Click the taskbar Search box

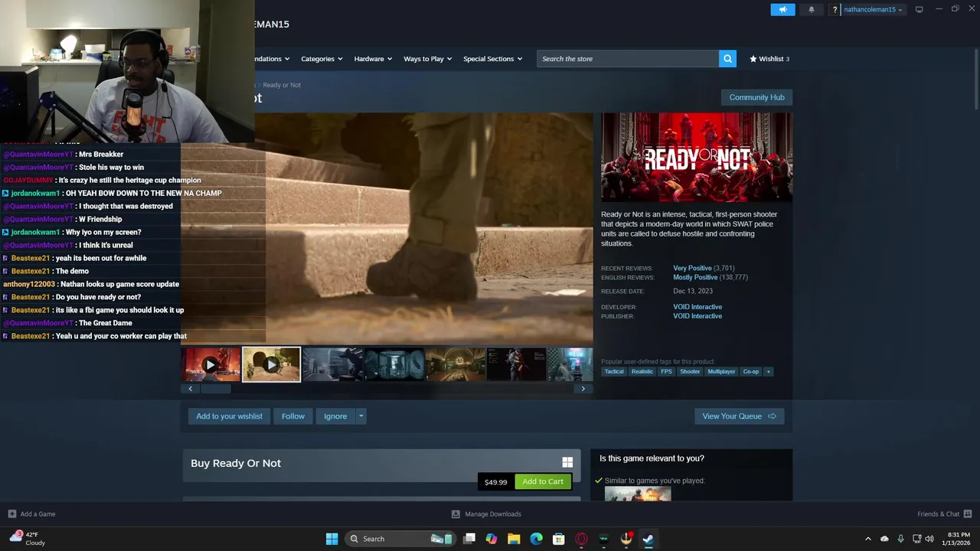[399, 539]
